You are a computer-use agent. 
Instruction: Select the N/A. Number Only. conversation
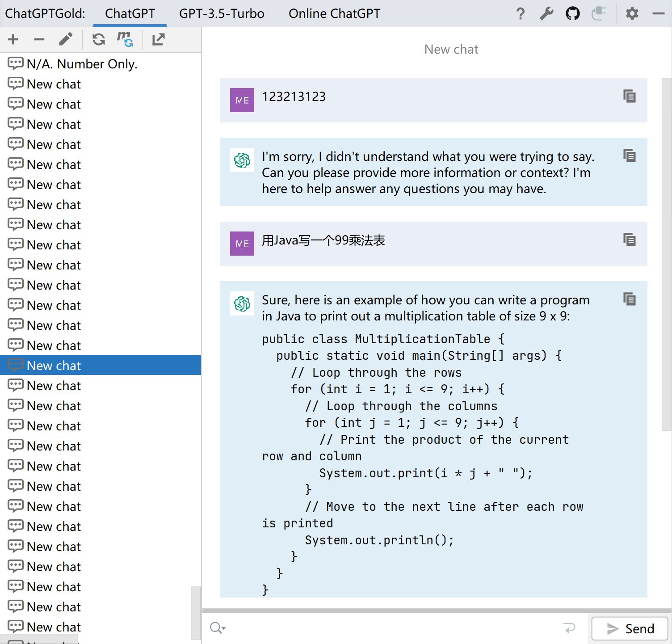[x=82, y=63]
